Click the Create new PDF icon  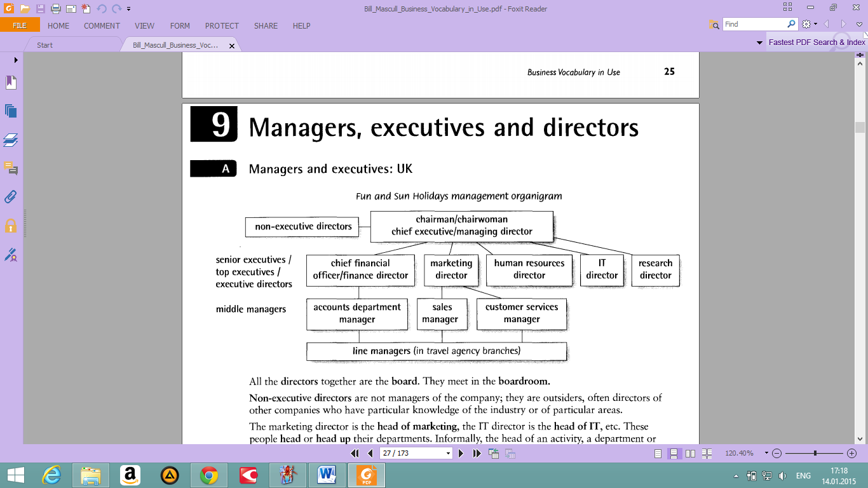86,9
